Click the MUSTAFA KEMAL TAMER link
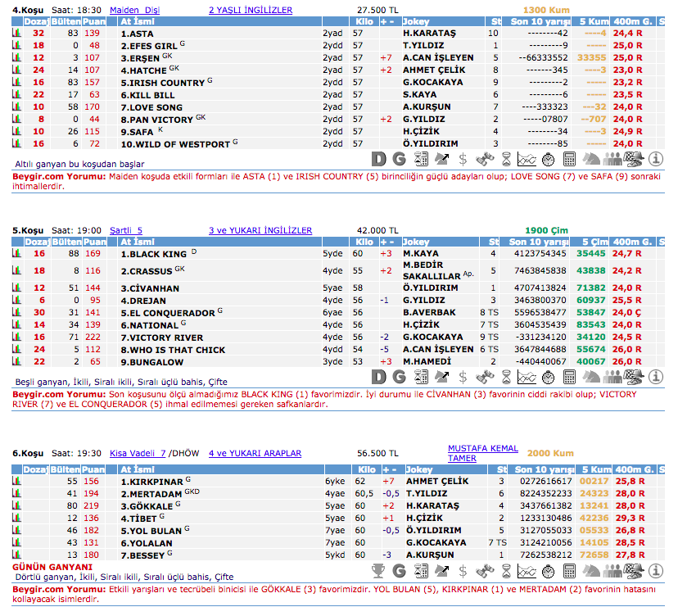This screenshot has height=616, width=687. [482, 453]
